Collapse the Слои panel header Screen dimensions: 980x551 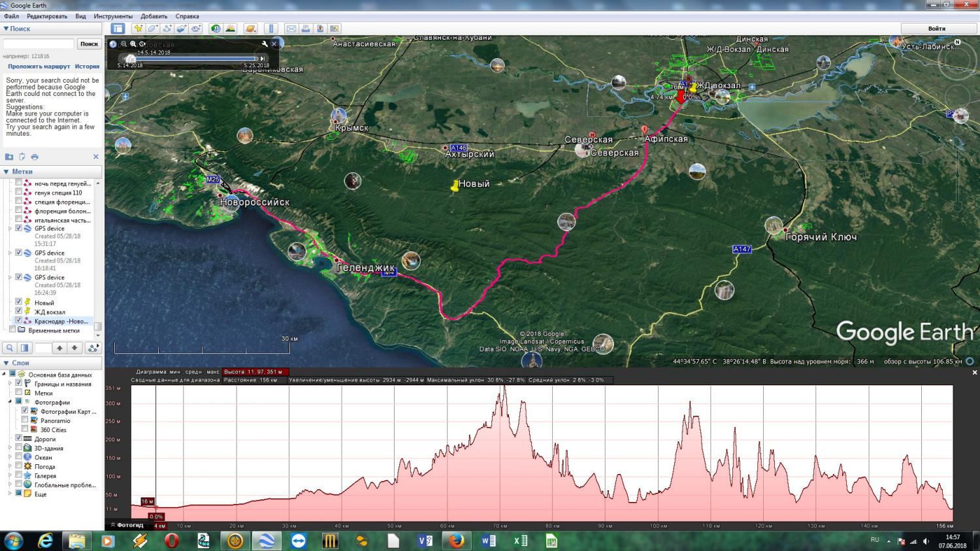(51, 363)
